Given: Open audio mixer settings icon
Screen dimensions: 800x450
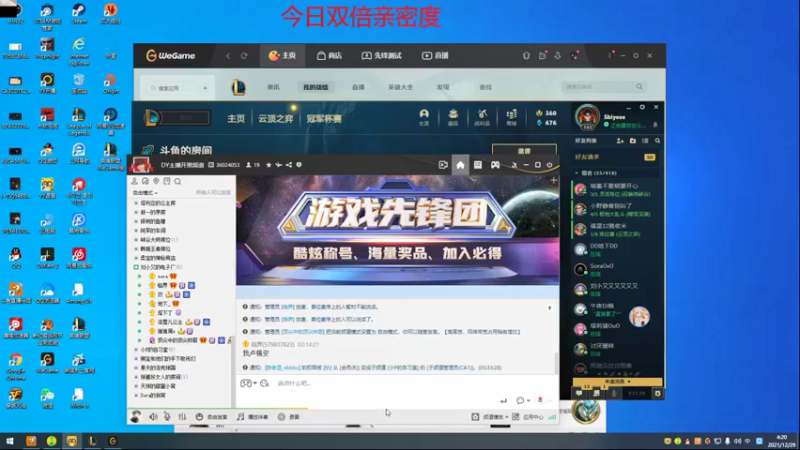Looking at the screenshot, I should pyautogui.click(x=182, y=417).
